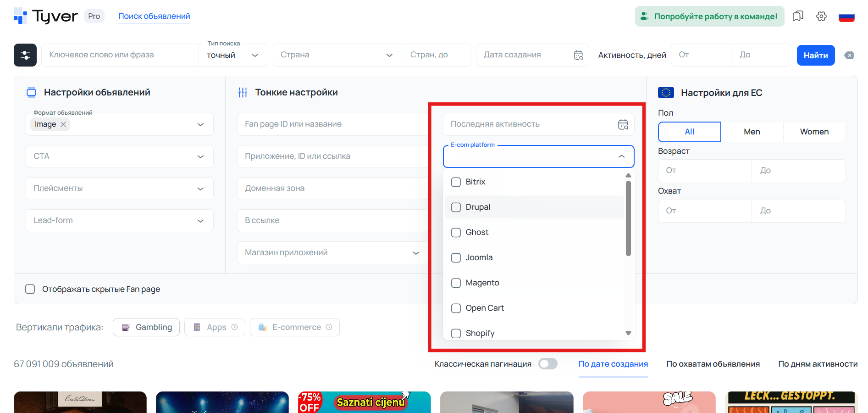Open calendar for Последняя активность field
Image resolution: width=868 pixels, height=413 pixels.
click(623, 124)
